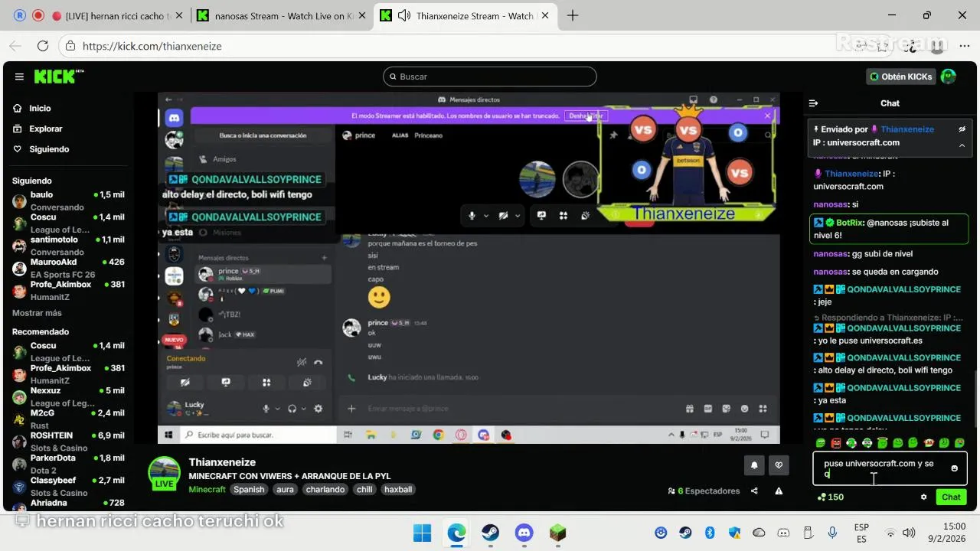Toggle follow heart button for Thianxeneize
Image resolution: width=980 pixels, height=551 pixels.
coord(779,465)
